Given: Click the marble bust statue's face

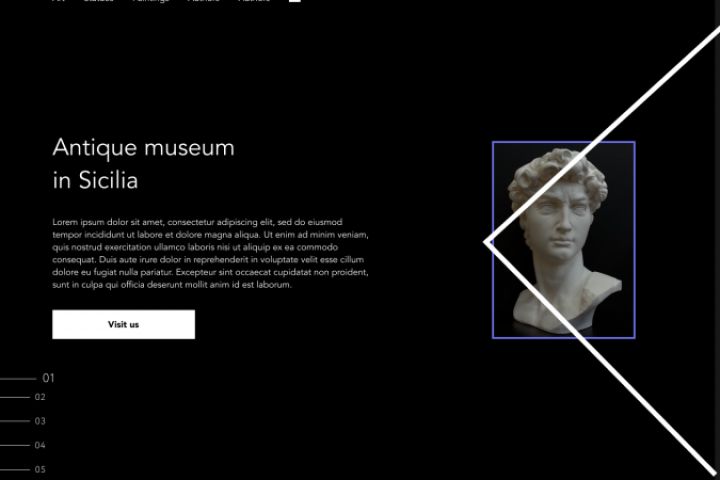Looking at the screenshot, I should pos(561,220).
